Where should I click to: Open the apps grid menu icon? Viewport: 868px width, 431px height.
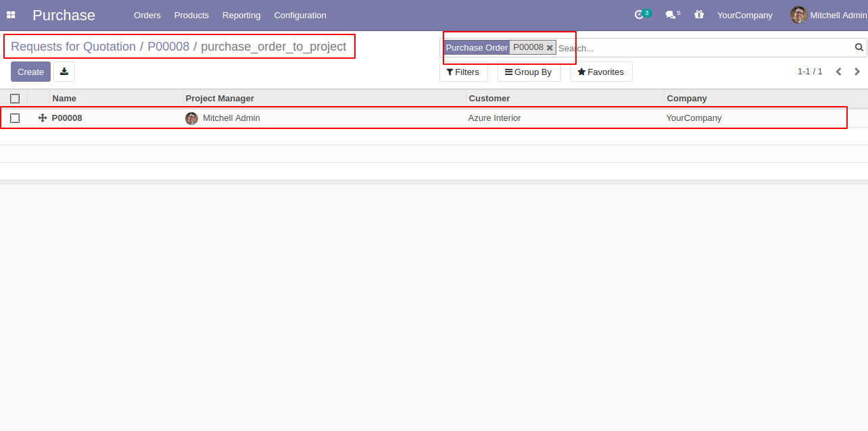pyautogui.click(x=11, y=15)
